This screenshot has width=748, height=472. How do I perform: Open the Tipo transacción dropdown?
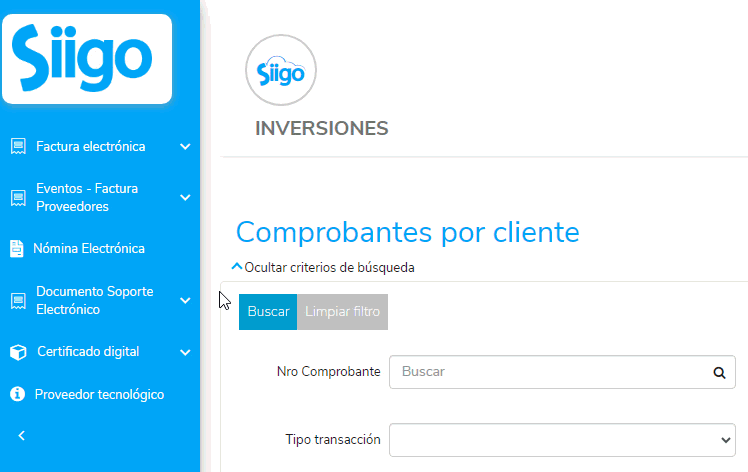point(562,440)
